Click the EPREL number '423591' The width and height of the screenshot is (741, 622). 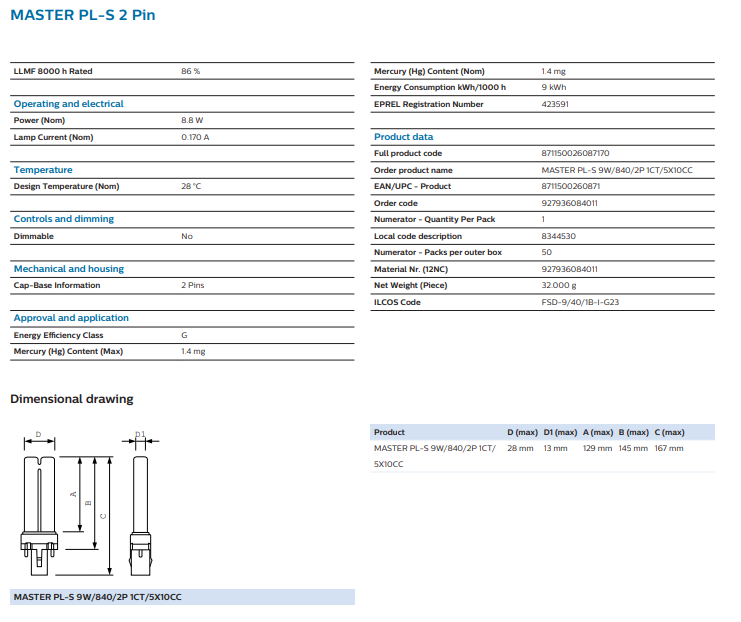pos(555,104)
